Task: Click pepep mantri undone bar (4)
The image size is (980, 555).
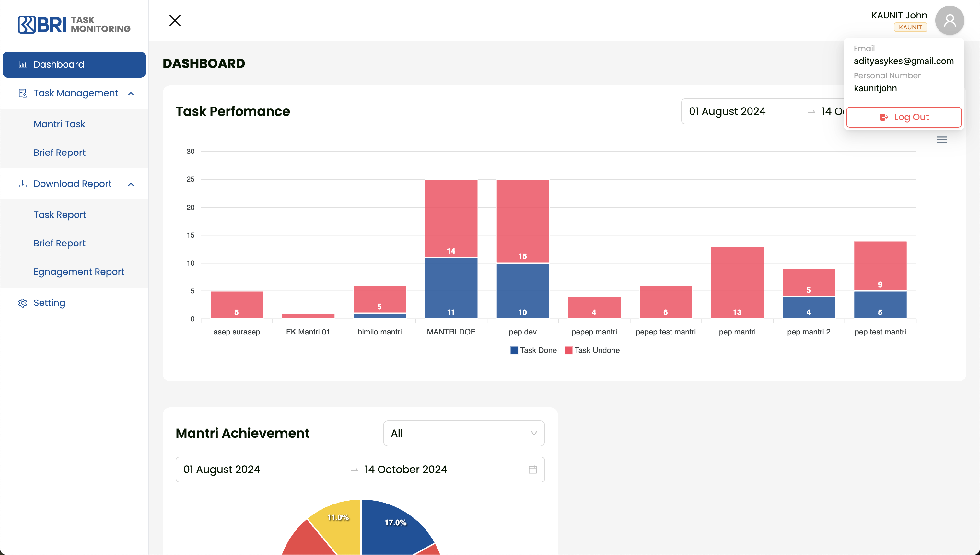Action: (594, 308)
